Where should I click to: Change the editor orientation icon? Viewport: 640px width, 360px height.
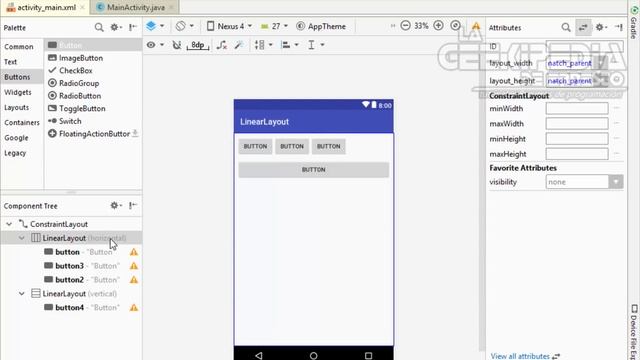coord(184,26)
